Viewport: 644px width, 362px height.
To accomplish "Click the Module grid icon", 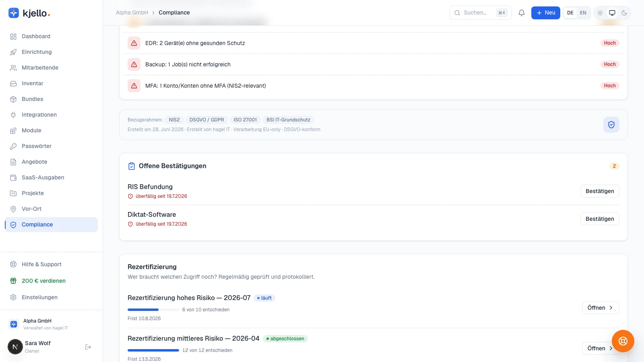I will point(13,130).
